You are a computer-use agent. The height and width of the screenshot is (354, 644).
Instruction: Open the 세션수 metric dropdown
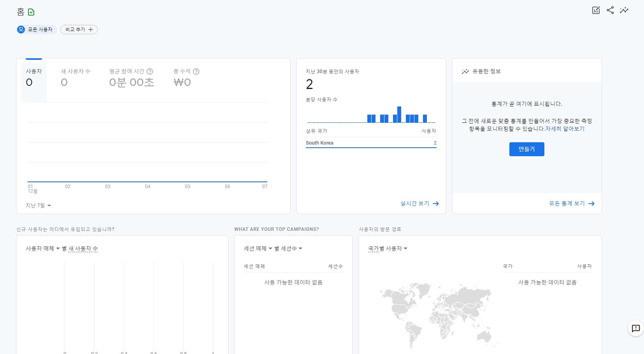point(291,249)
